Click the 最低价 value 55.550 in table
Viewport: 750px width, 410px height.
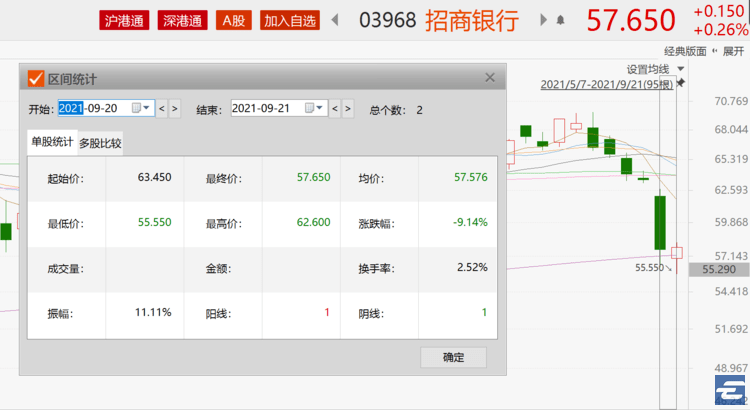point(154,222)
